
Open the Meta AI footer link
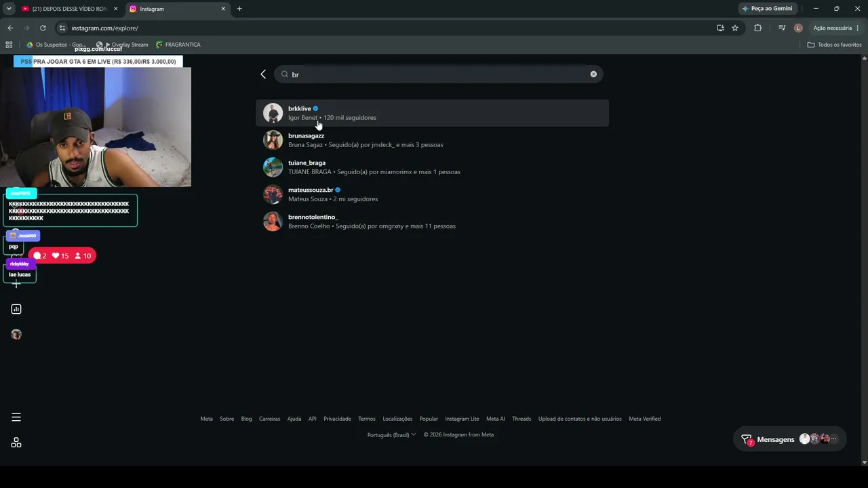click(x=496, y=419)
